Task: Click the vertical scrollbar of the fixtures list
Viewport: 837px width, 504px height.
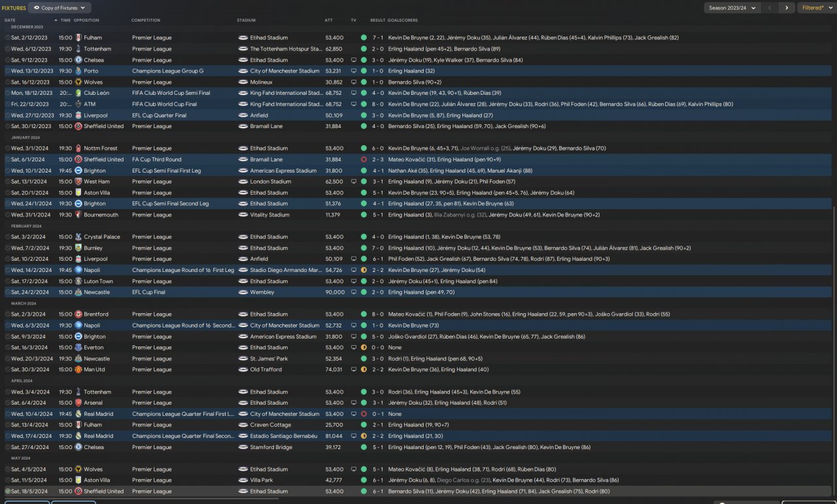Action: click(x=835, y=352)
